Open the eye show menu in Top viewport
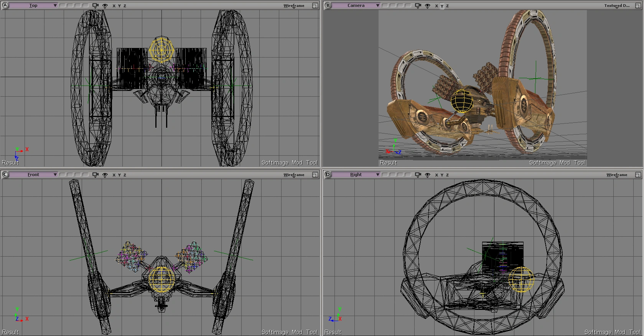Viewport: 644px width, 336px height. pyautogui.click(x=105, y=6)
